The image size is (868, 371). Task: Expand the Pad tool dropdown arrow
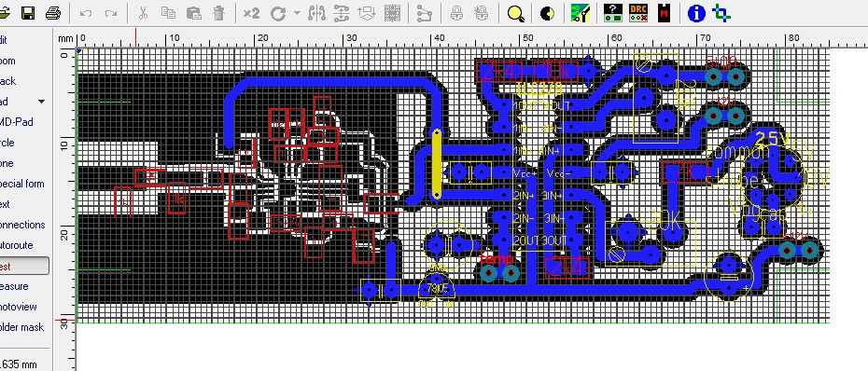coord(41,102)
